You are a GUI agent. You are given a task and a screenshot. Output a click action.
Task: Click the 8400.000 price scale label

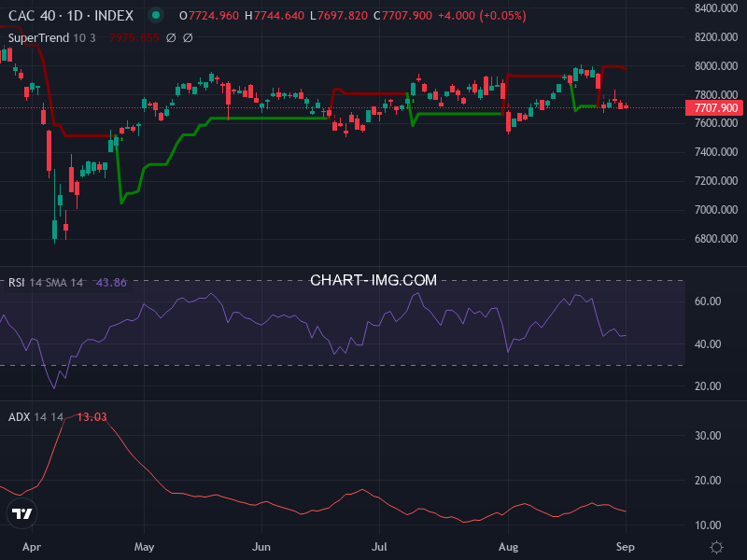click(x=716, y=8)
